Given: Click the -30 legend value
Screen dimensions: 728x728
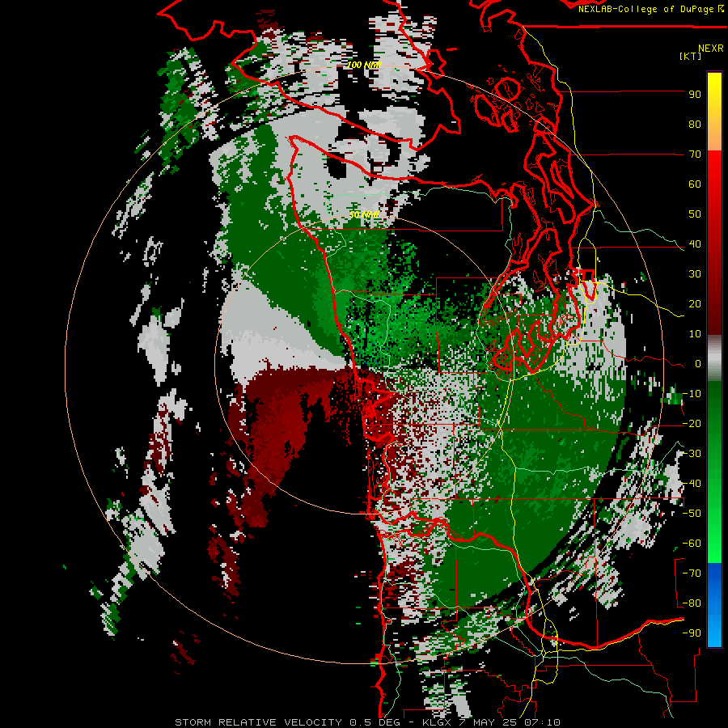Looking at the screenshot, I should [x=692, y=454].
